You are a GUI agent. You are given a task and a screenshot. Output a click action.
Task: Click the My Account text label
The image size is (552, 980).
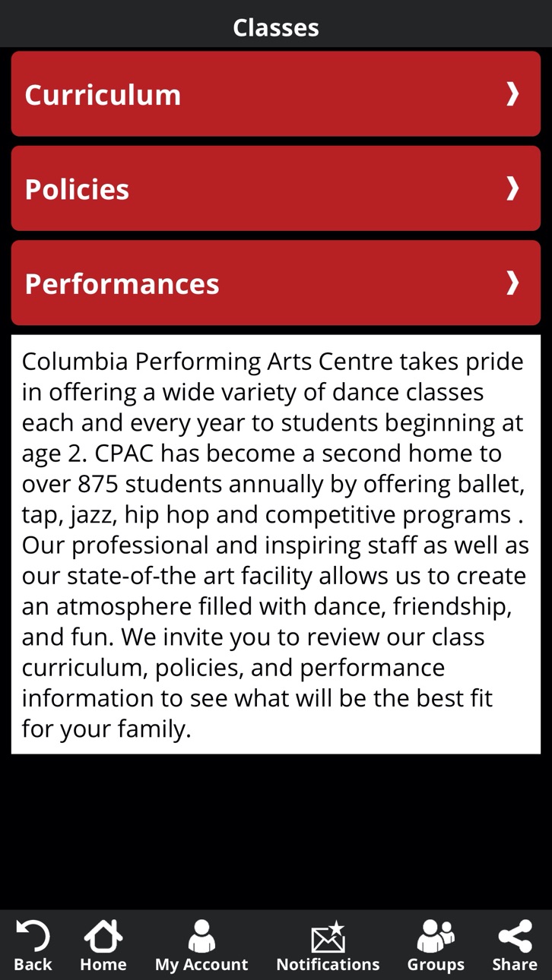point(201,965)
